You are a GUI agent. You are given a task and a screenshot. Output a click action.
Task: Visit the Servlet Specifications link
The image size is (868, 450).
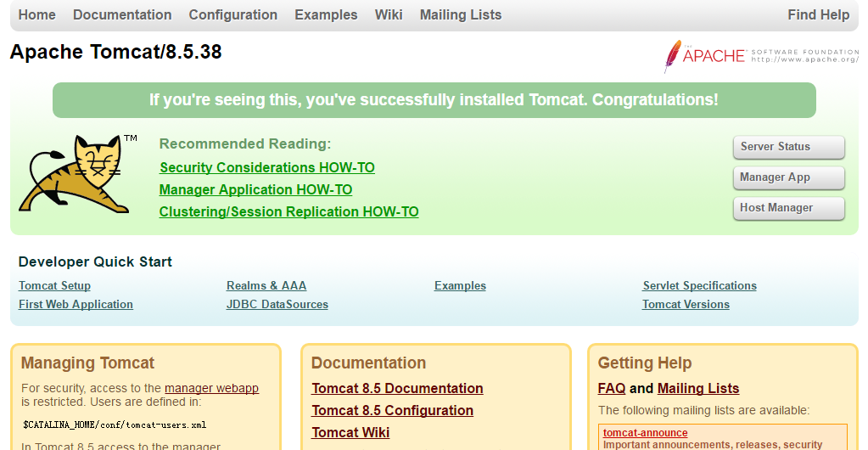tap(699, 285)
